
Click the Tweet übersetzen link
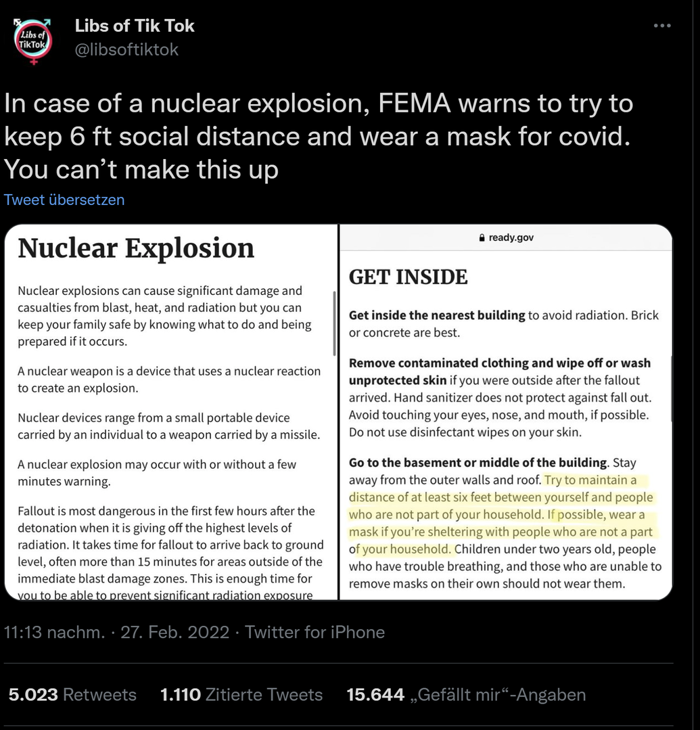pos(64,200)
